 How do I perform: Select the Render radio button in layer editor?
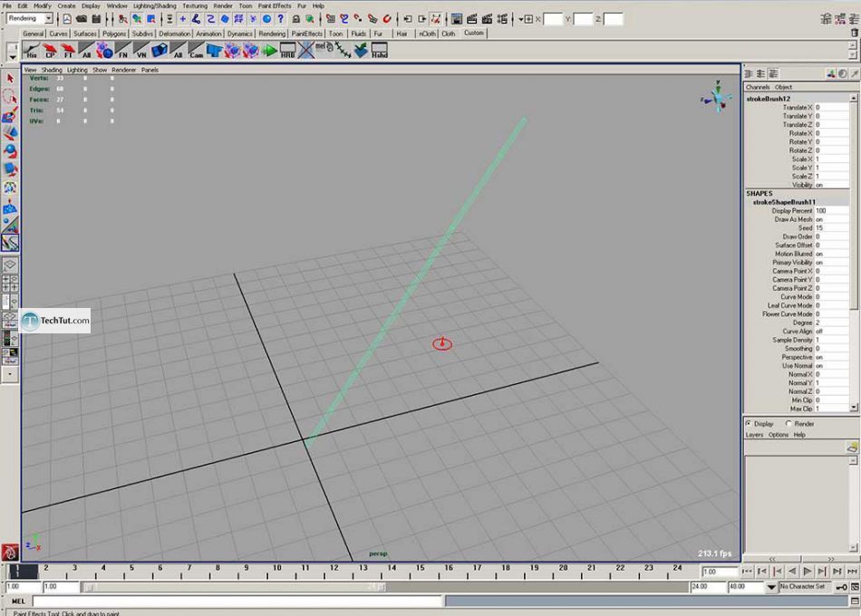788,424
